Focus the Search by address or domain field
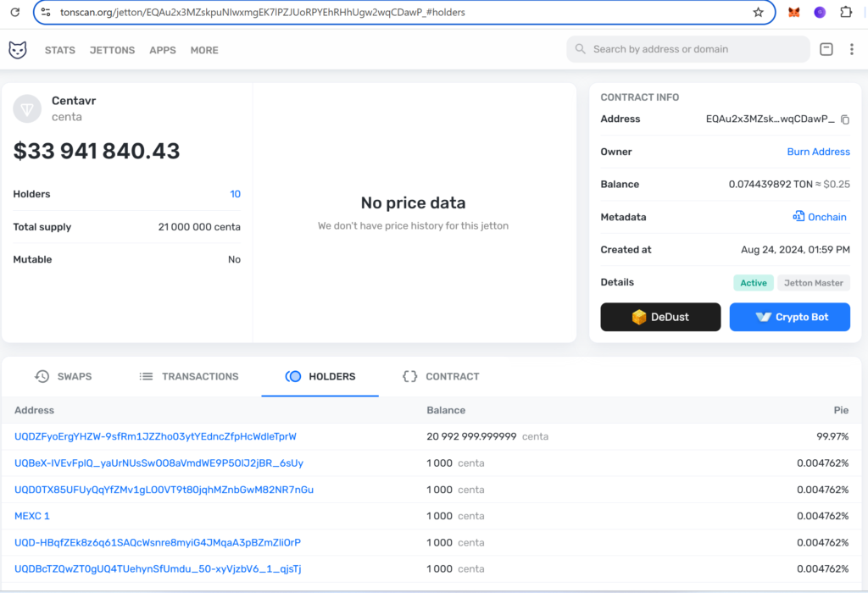The image size is (868, 593). (x=688, y=49)
